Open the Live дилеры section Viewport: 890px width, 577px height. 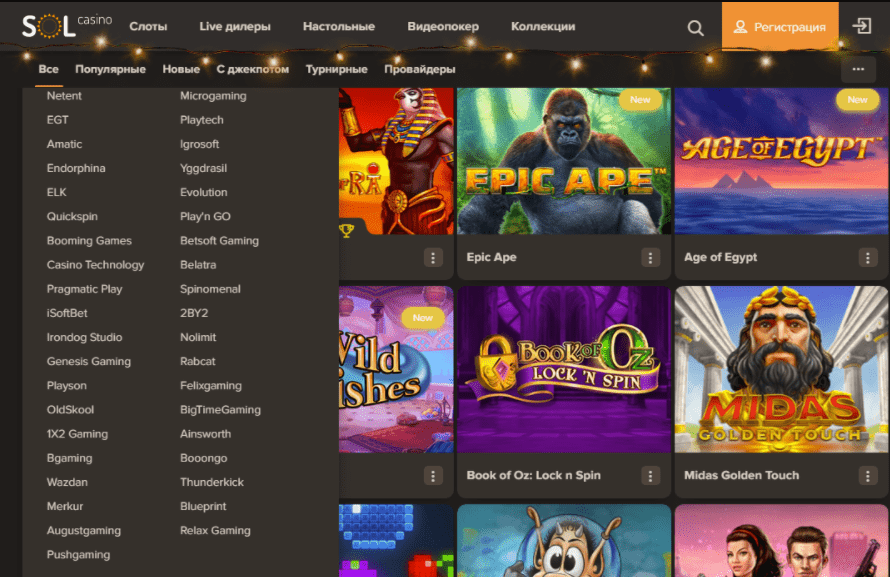point(235,27)
